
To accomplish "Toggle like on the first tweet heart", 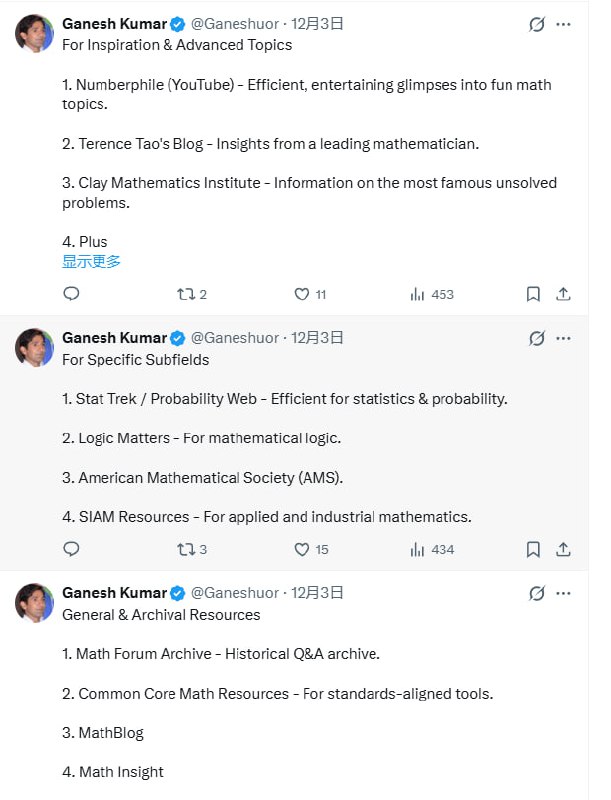I will pyautogui.click(x=304, y=294).
